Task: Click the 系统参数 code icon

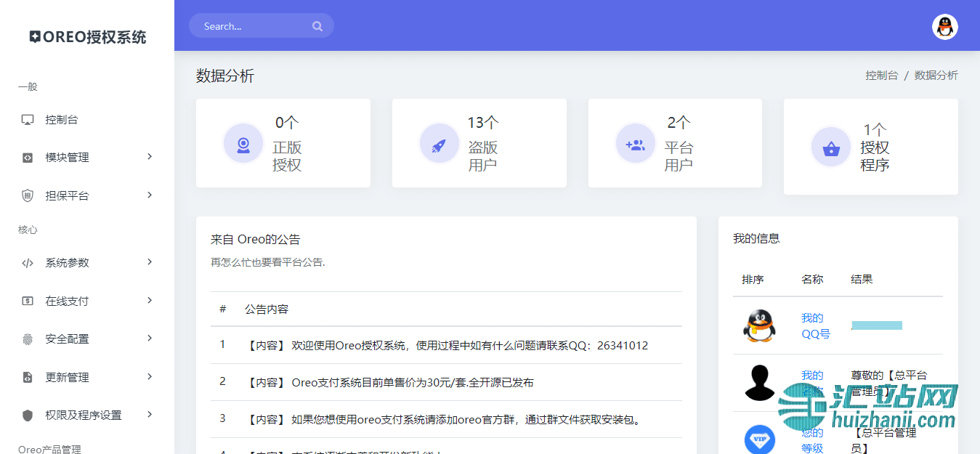Action: point(28,263)
